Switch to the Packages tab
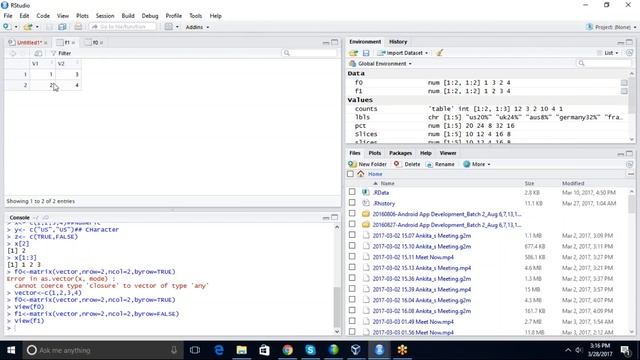This screenshot has height=360, width=640. (x=400, y=153)
